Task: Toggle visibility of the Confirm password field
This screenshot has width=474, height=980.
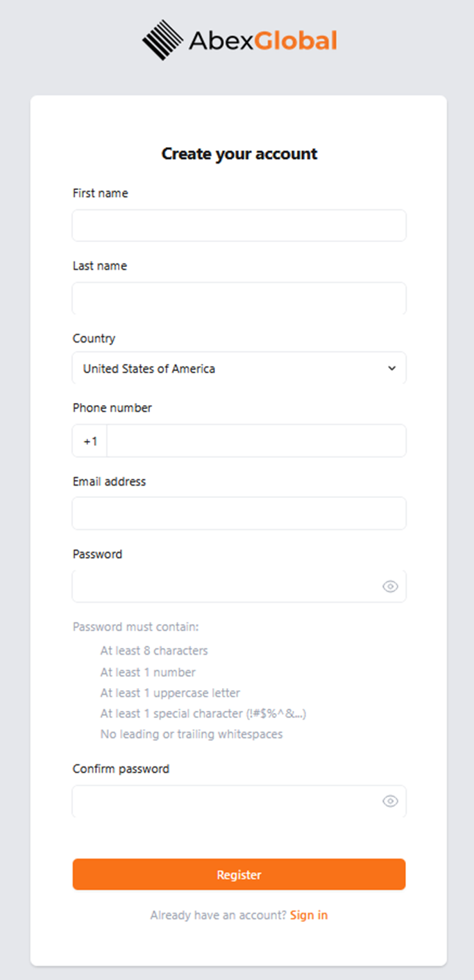Action: (x=390, y=801)
